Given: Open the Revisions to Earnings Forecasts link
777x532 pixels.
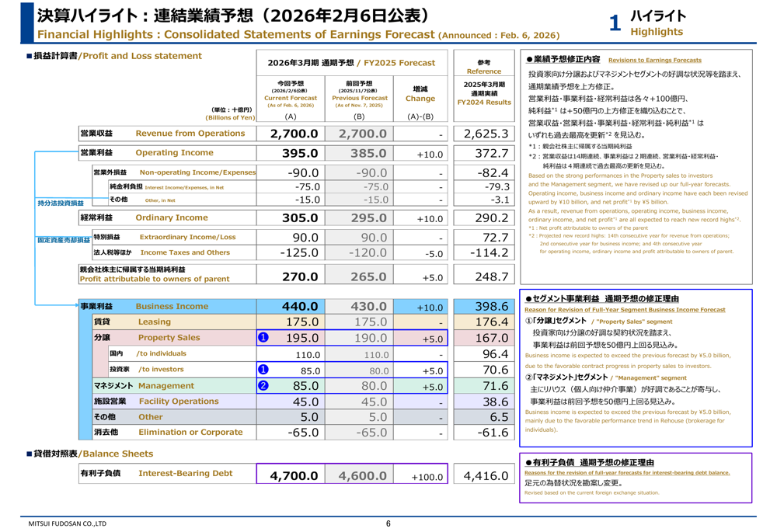Looking at the screenshot, I should tap(654, 60).
